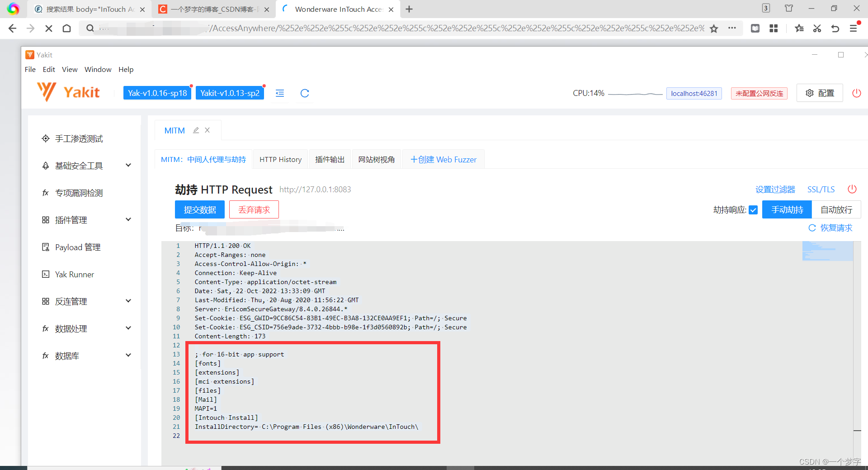Click the pencil icon to rename the MITM tab
868x470 pixels.
(196, 130)
